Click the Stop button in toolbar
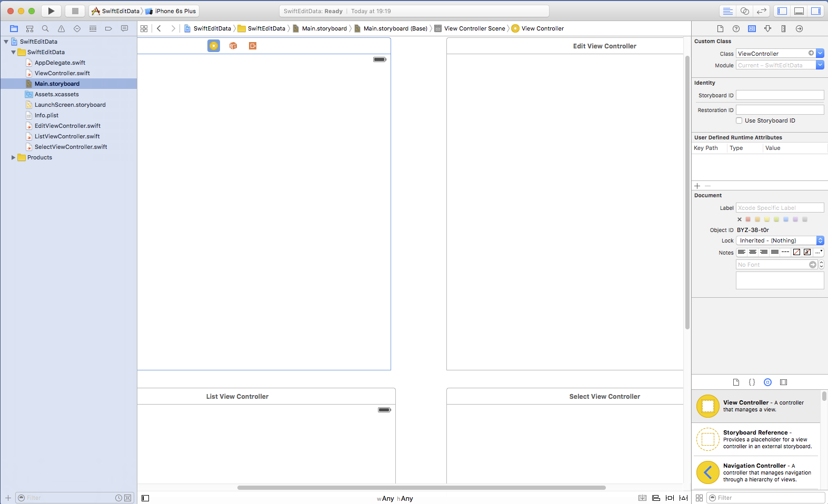This screenshot has height=504, width=828. pyautogui.click(x=75, y=11)
